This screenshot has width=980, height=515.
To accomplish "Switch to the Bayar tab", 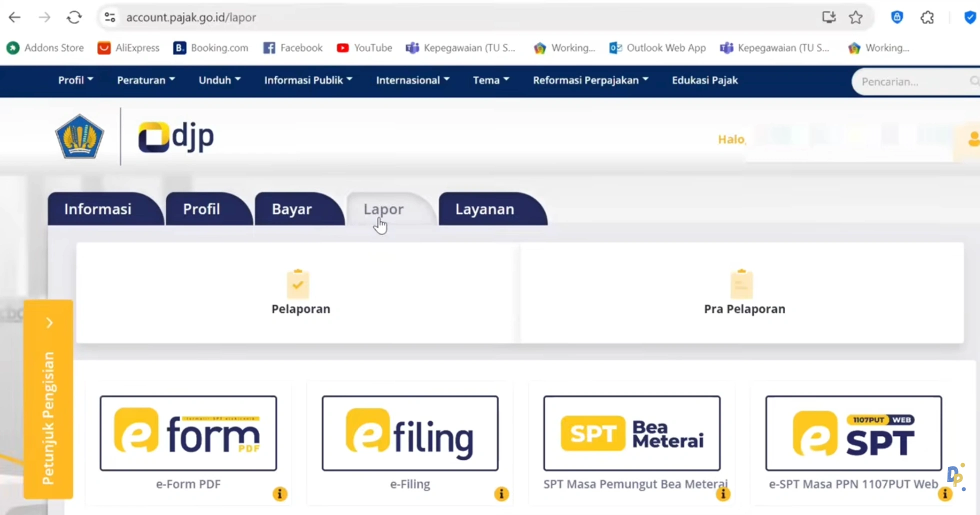I will point(292,209).
